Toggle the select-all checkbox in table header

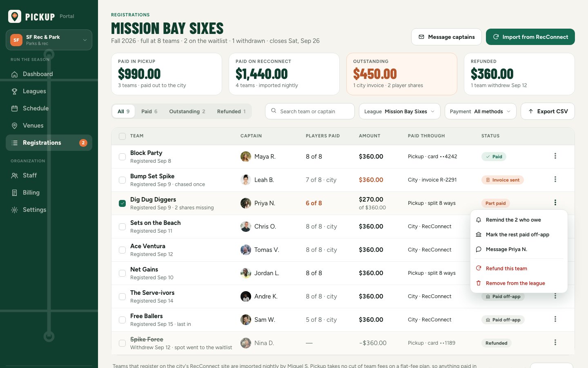pos(122,136)
